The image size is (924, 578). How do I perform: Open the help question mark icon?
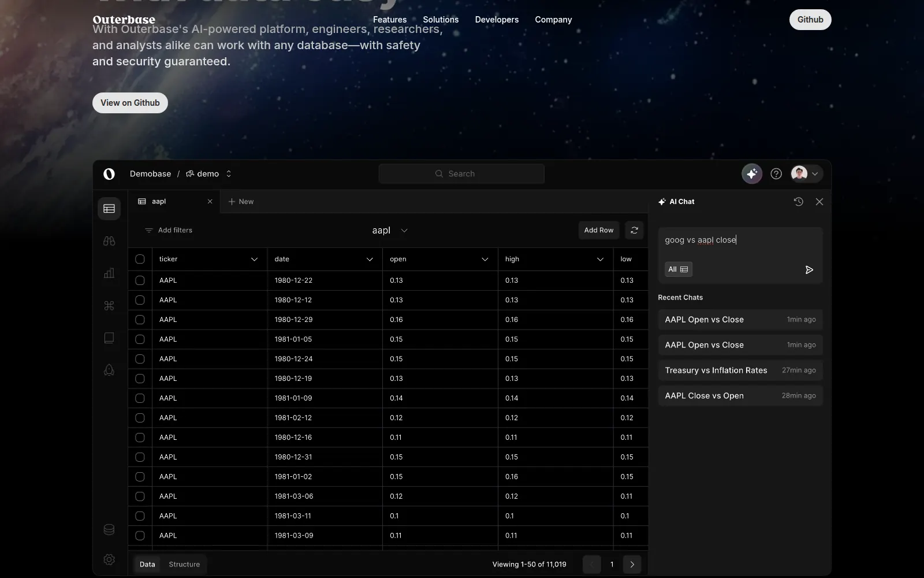[x=776, y=173]
